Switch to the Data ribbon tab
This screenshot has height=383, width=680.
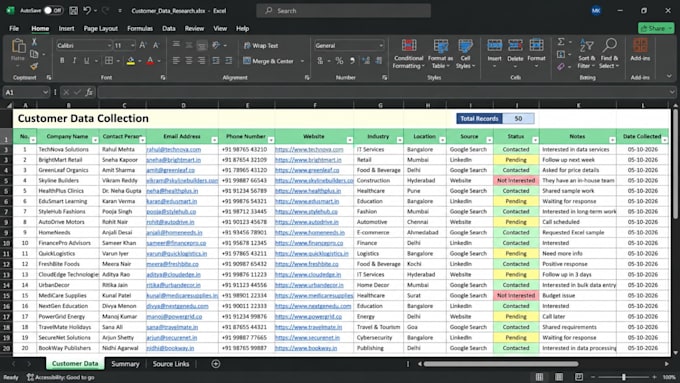(169, 28)
